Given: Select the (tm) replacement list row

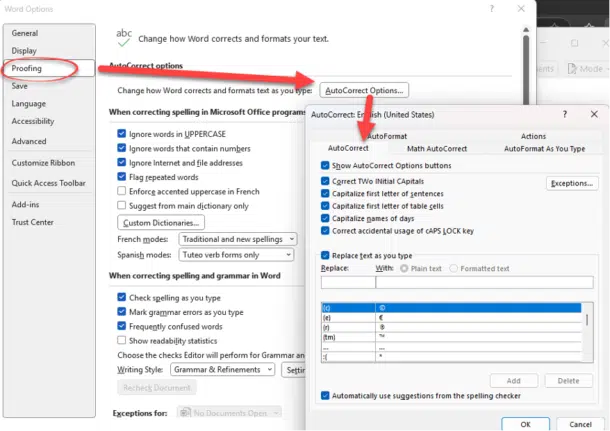Looking at the screenshot, I should [x=451, y=337].
